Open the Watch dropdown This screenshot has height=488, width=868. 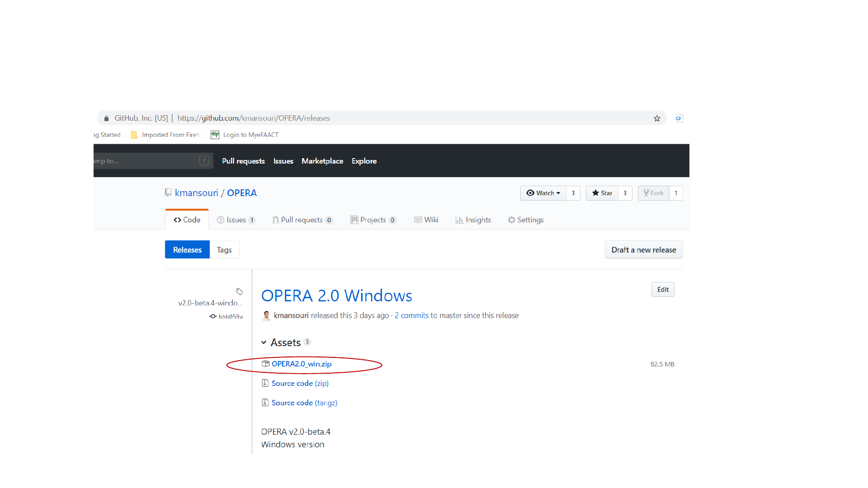(x=543, y=193)
